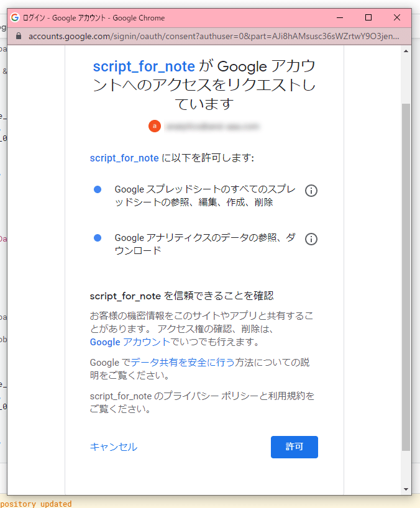Click the キャンセル cancel link
Image resolution: width=420 pixels, height=508 pixels.
tap(114, 447)
